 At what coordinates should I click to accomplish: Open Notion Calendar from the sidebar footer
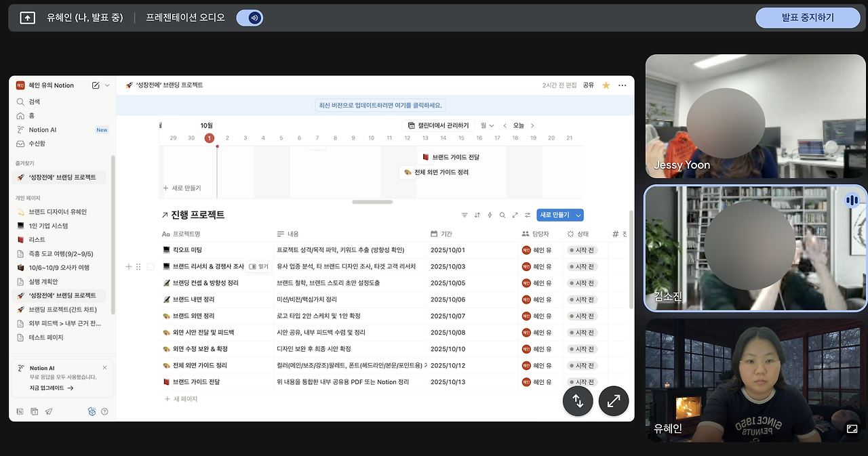tap(34, 411)
